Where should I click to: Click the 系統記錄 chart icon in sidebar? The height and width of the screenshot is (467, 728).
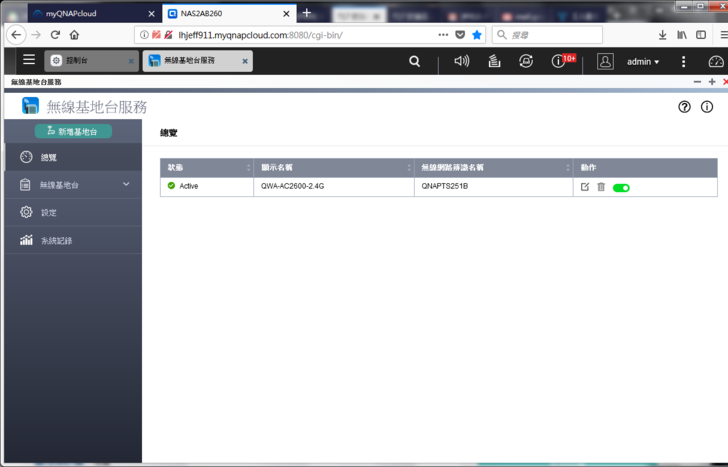pos(26,240)
